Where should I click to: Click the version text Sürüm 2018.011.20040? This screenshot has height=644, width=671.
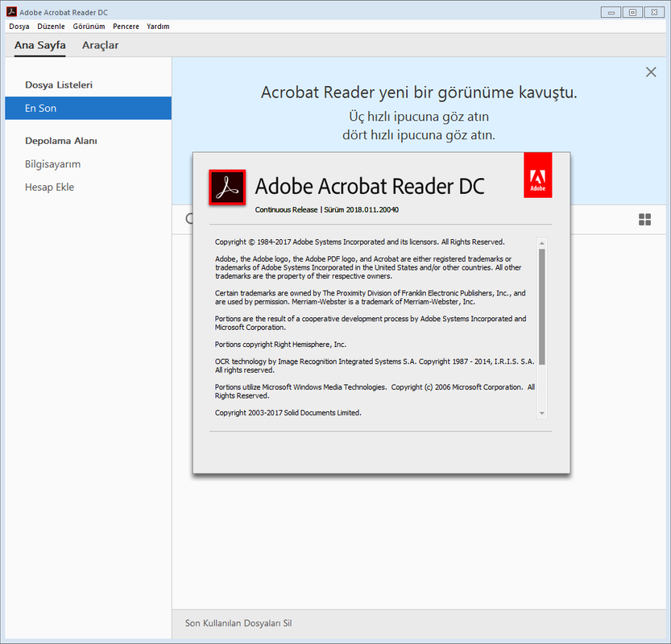tap(361, 209)
